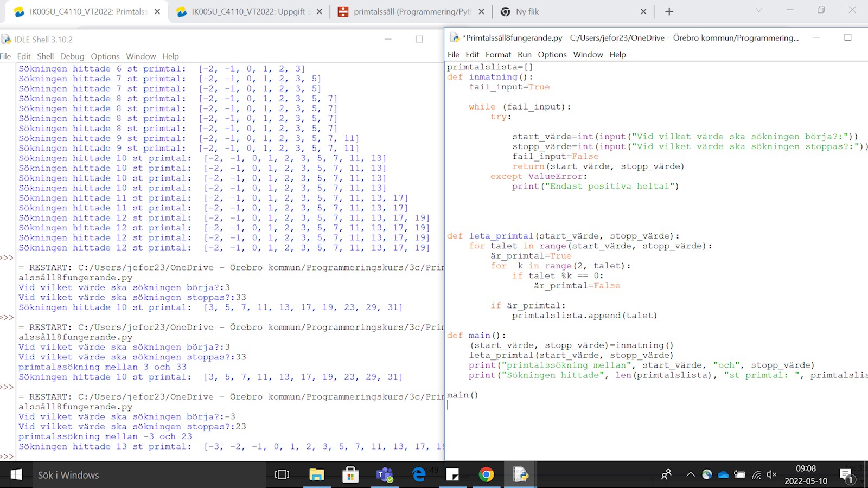The image size is (868, 488).
Task: Open File Explorer from the taskbar
Action: click(x=316, y=474)
